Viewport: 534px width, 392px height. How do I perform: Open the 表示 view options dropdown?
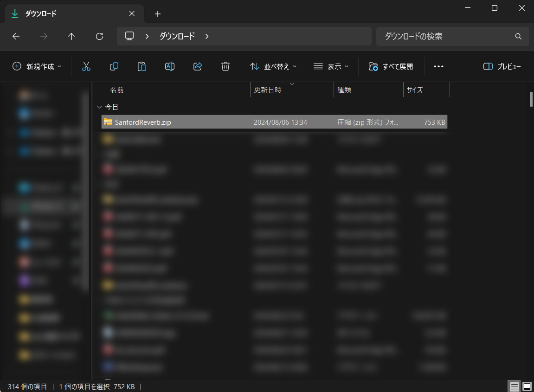click(x=330, y=66)
